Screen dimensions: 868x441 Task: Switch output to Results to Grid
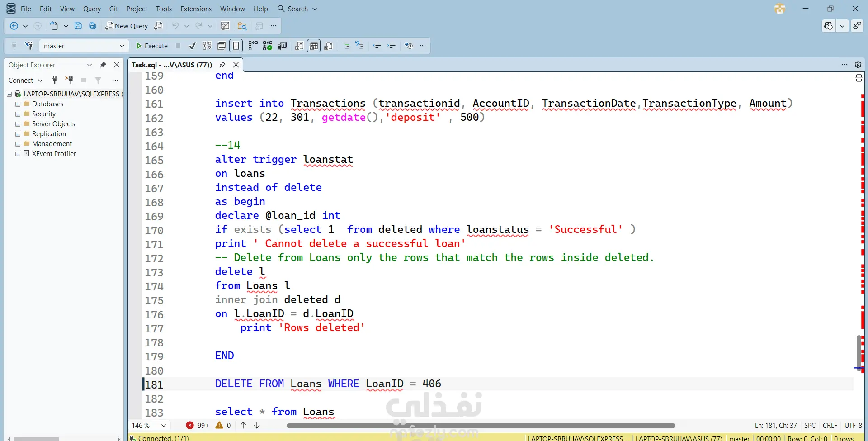314,46
